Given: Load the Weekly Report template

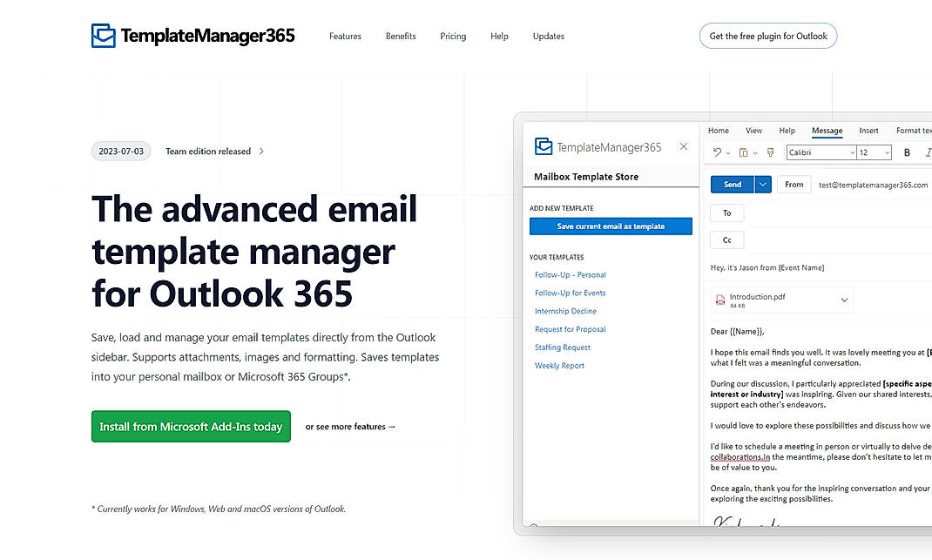Looking at the screenshot, I should click(559, 366).
